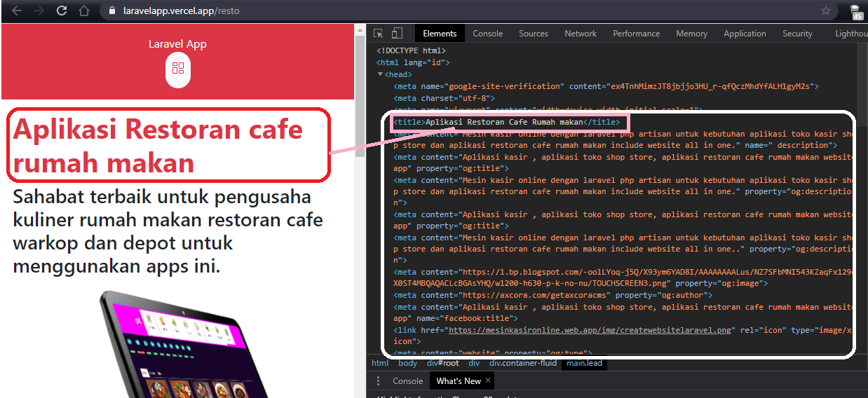Select the og:image meta node
The image size is (868, 398).
click(623, 277)
